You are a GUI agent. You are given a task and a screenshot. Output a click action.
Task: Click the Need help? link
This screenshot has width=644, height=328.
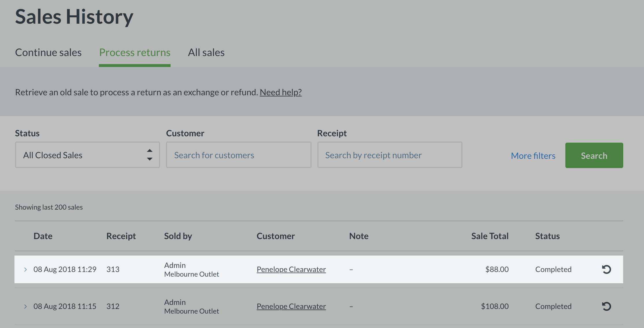pyautogui.click(x=280, y=92)
